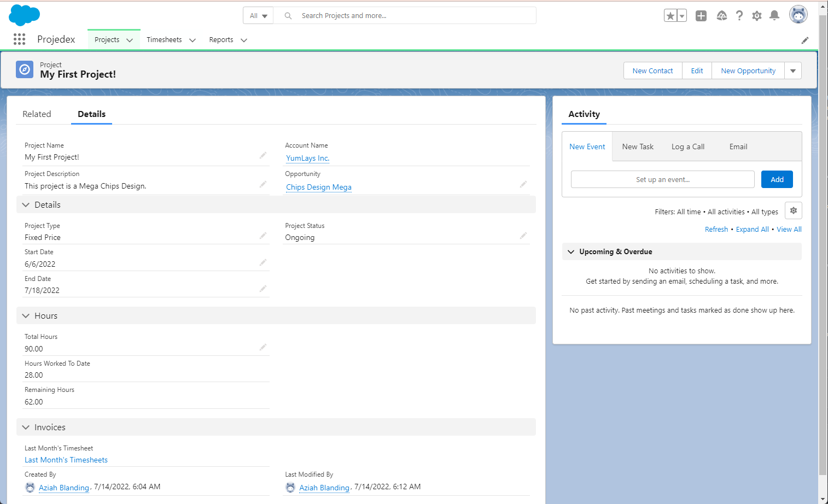828x504 pixels.
Task: Open the global actions plus icon
Action: coord(701,15)
